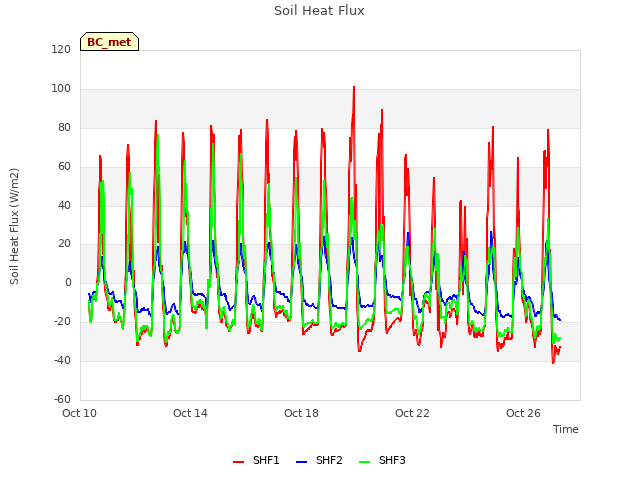Click the tallest red SHF1 peak near 100
Viewport: 640px width, 480px height.
[x=354, y=87]
